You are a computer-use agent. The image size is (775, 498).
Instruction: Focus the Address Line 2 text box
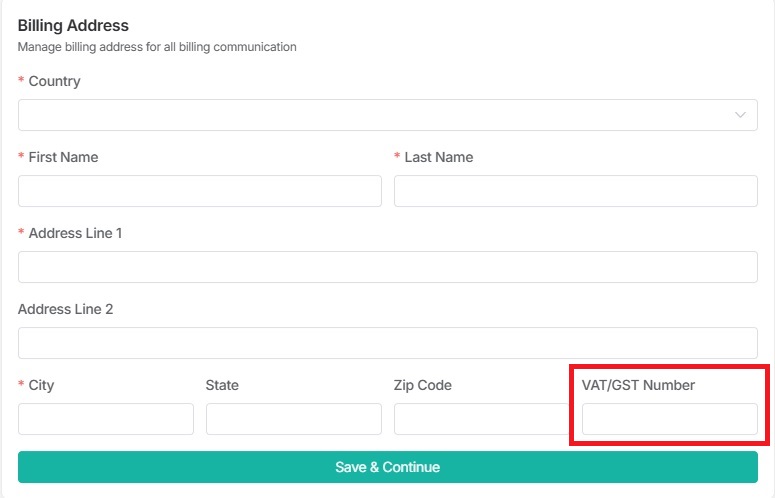point(387,343)
